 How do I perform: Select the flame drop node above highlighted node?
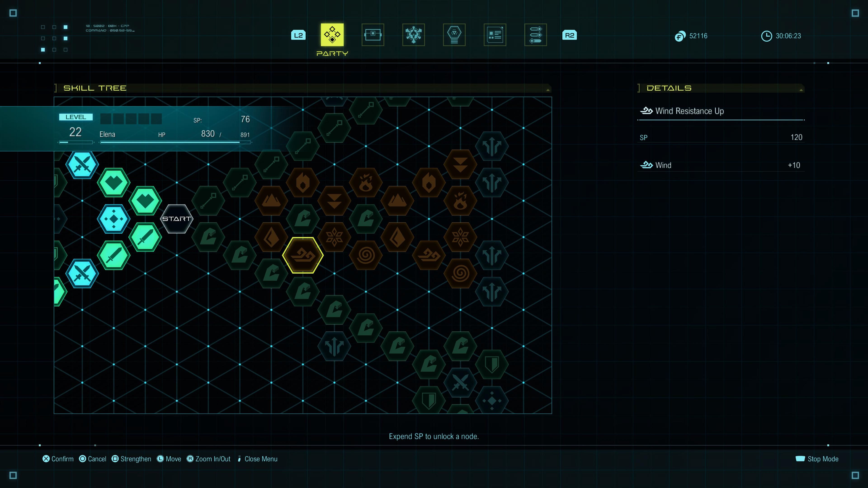coord(303,183)
